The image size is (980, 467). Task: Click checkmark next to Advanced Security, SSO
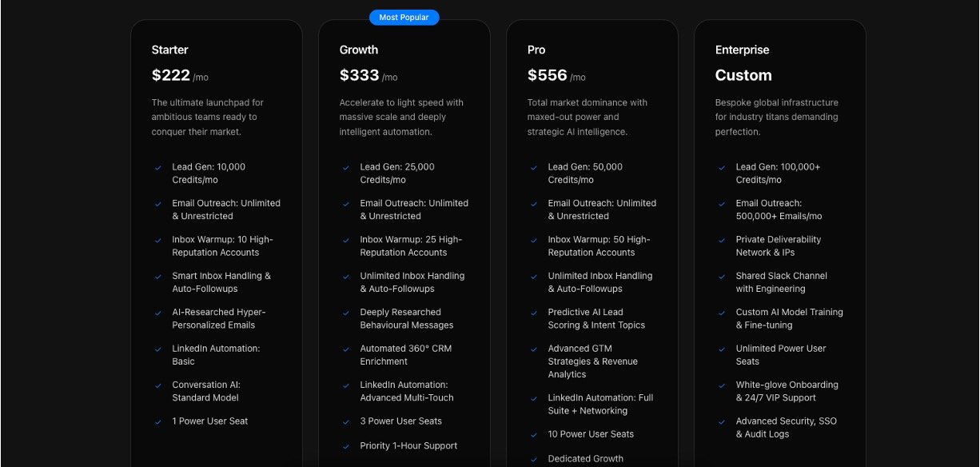click(x=722, y=422)
